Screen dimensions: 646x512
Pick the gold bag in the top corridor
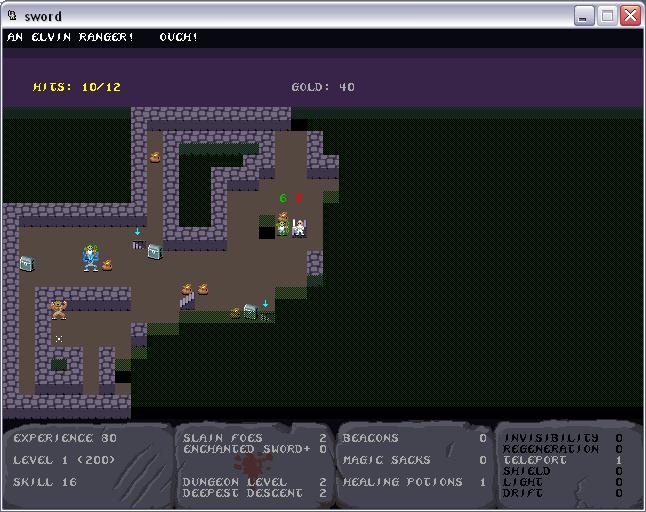coord(155,157)
